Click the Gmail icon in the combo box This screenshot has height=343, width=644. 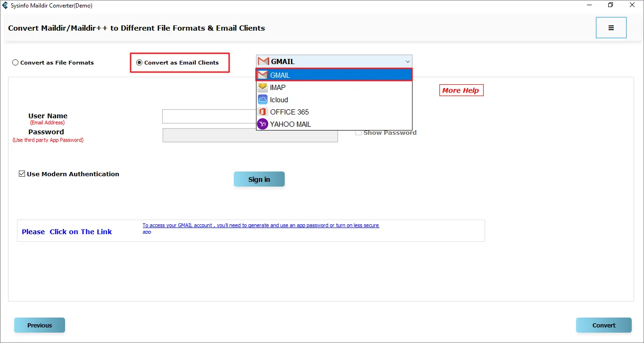point(264,61)
